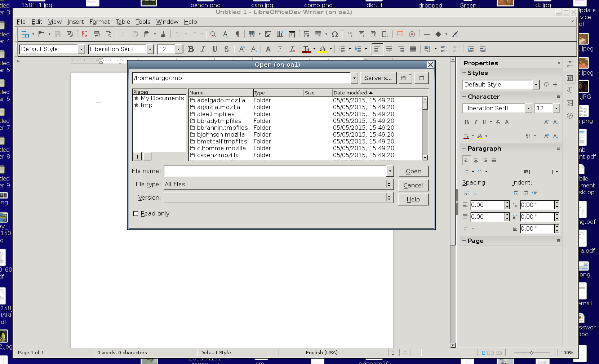Image resolution: width=599 pixels, height=364 pixels.
Task: Open the File name history dropdown
Action: click(x=390, y=171)
